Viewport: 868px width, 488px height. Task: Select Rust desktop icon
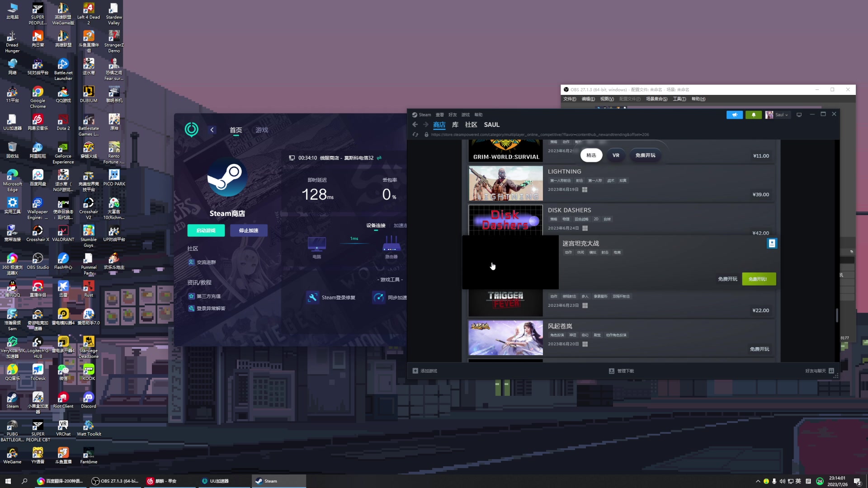click(x=89, y=289)
